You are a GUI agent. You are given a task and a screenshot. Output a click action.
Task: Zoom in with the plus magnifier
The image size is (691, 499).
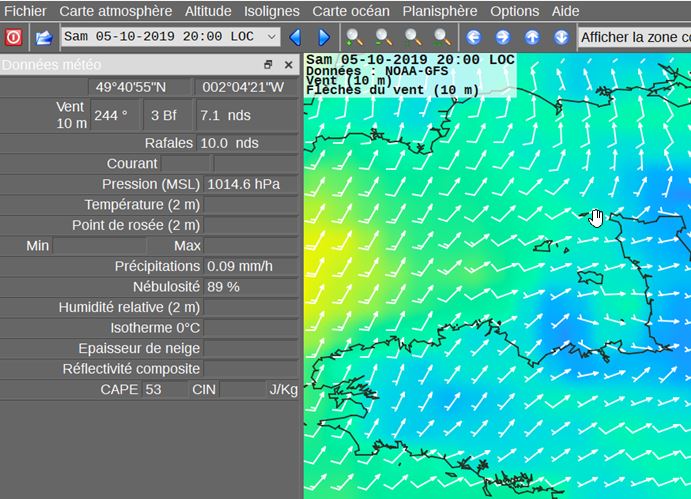(x=354, y=37)
